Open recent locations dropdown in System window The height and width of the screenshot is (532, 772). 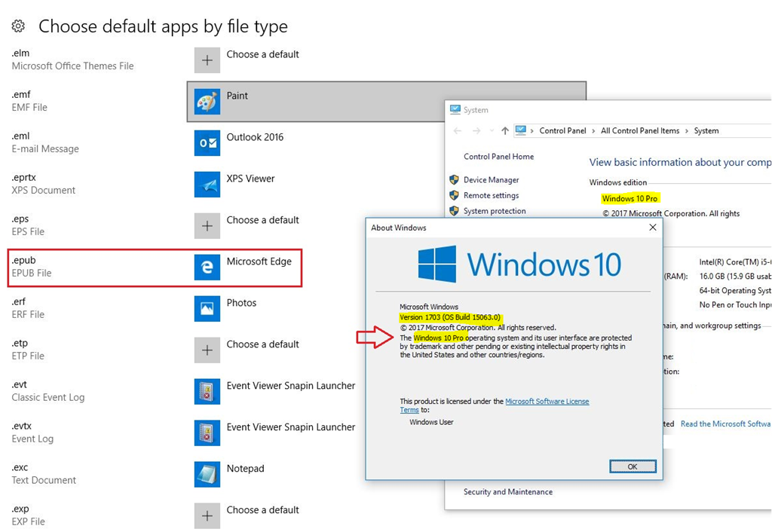coord(492,131)
